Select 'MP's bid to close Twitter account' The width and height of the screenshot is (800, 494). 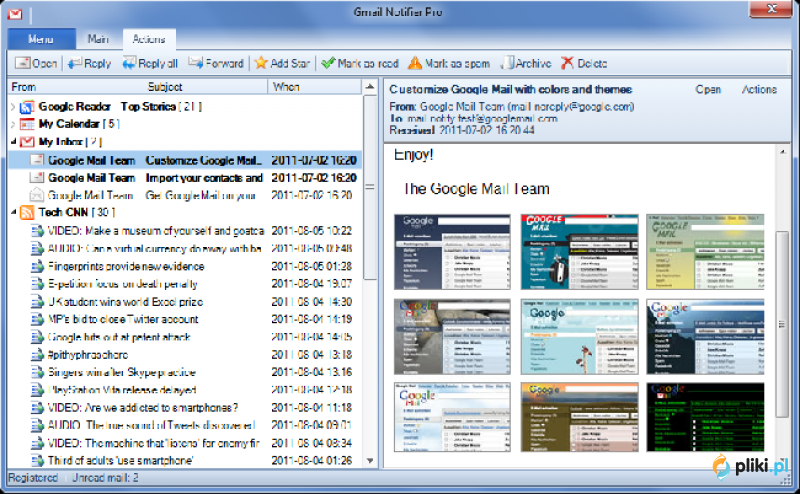point(185,319)
